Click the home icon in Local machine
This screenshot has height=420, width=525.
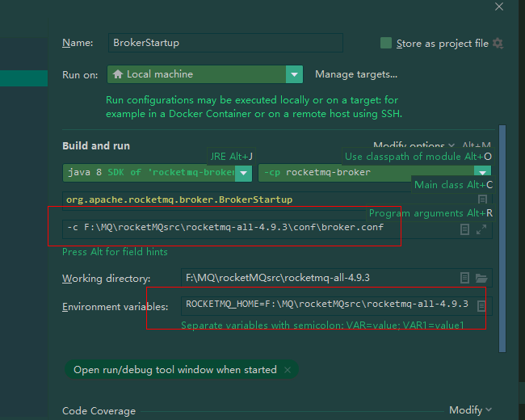118,74
